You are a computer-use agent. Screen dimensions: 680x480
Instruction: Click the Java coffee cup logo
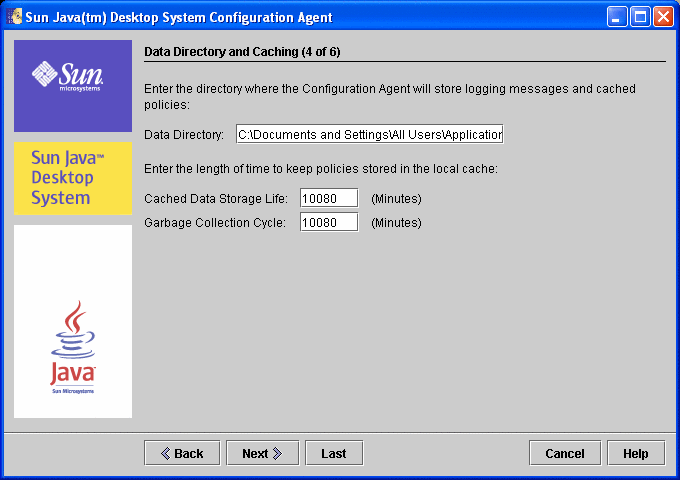pyautogui.click(x=73, y=347)
